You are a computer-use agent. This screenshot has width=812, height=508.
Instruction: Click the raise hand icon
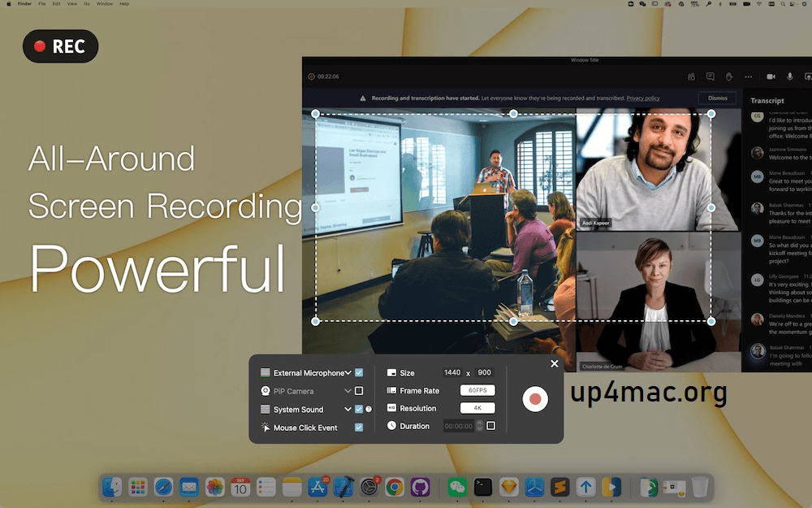(x=729, y=76)
